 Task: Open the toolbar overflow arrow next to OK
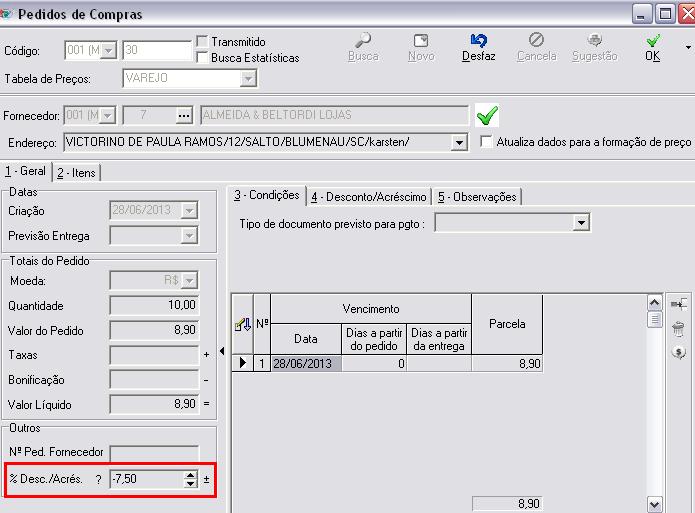point(688,46)
